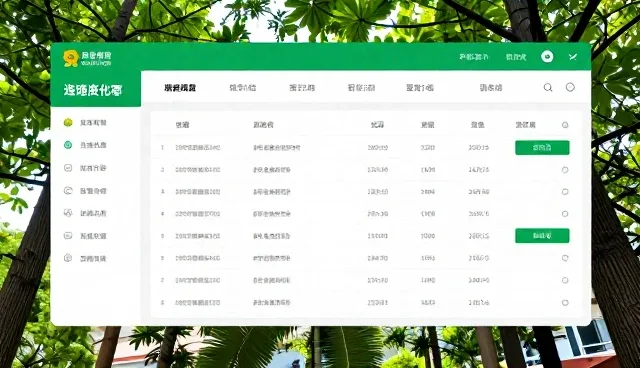Sort by the third table column header
640x368 pixels.
(377, 125)
